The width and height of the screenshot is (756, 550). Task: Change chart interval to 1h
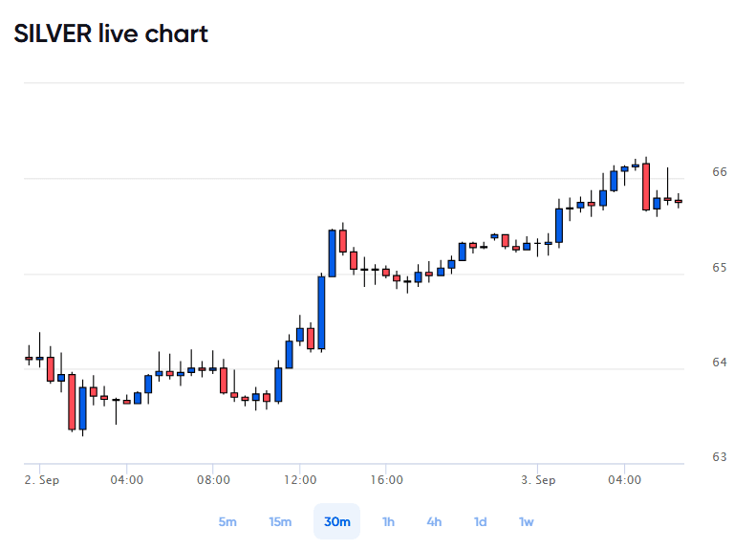click(x=388, y=521)
